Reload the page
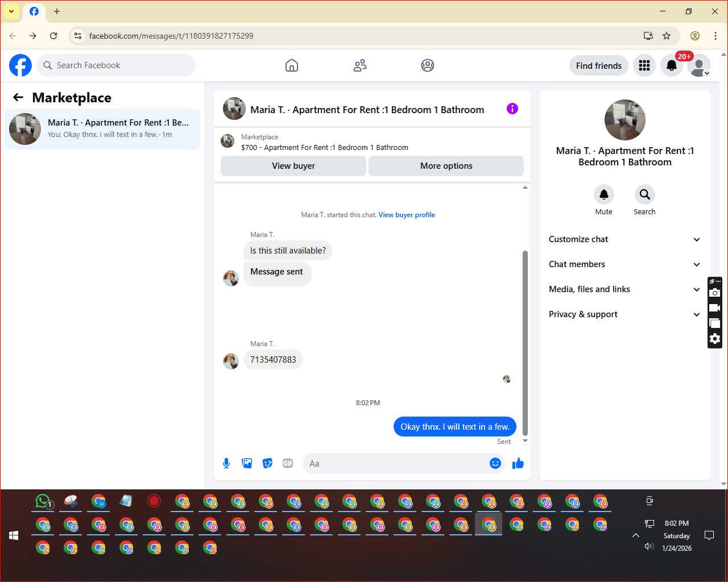The width and height of the screenshot is (728, 582). click(53, 36)
